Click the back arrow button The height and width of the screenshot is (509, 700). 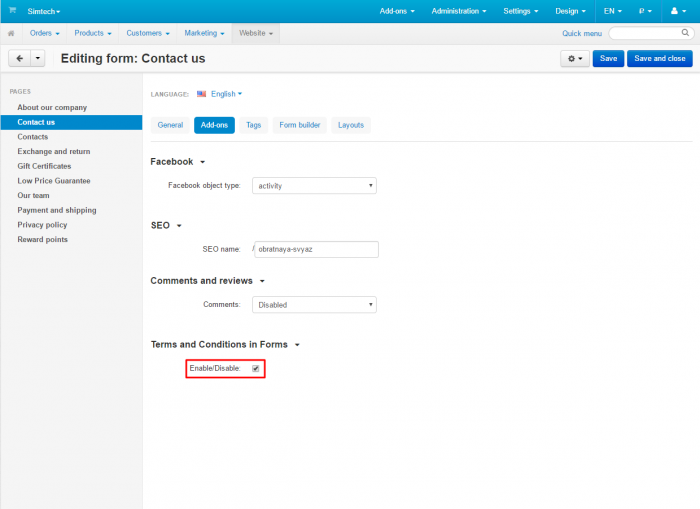click(20, 58)
